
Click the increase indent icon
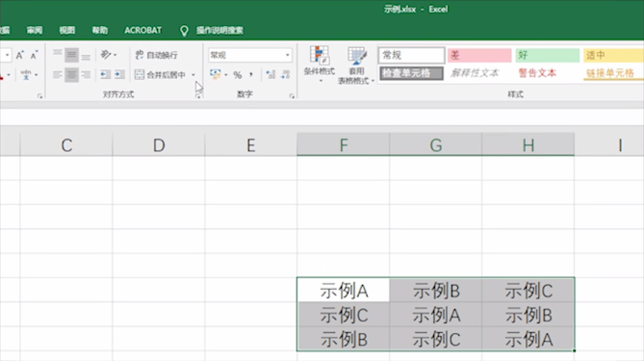[119, 74]
